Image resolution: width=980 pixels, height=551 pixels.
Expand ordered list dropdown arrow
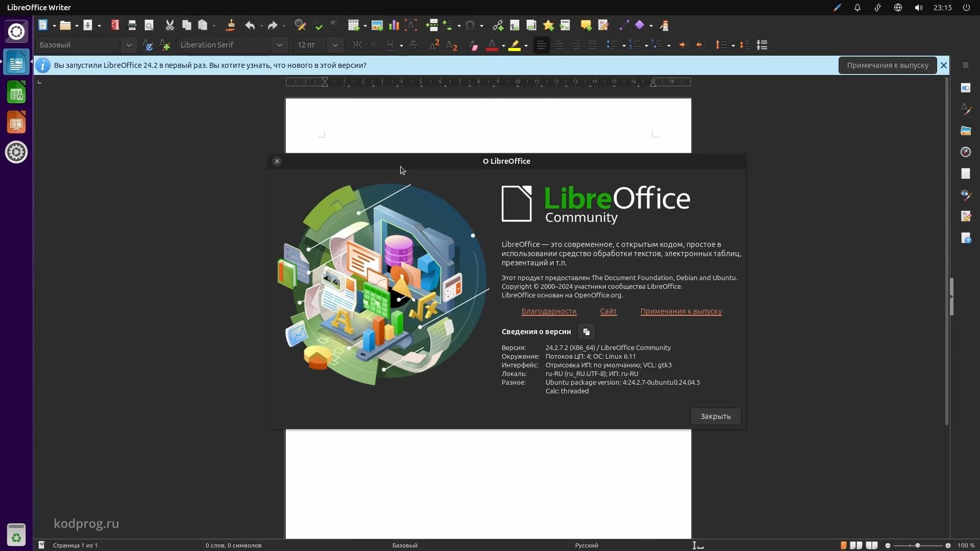click(x=646, y=45)
